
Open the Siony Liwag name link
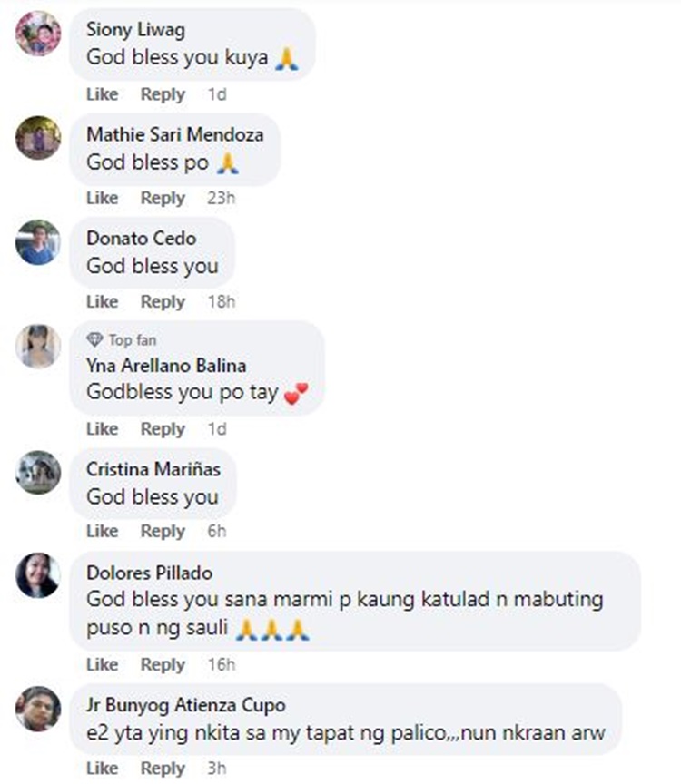(x=135, y=30)
